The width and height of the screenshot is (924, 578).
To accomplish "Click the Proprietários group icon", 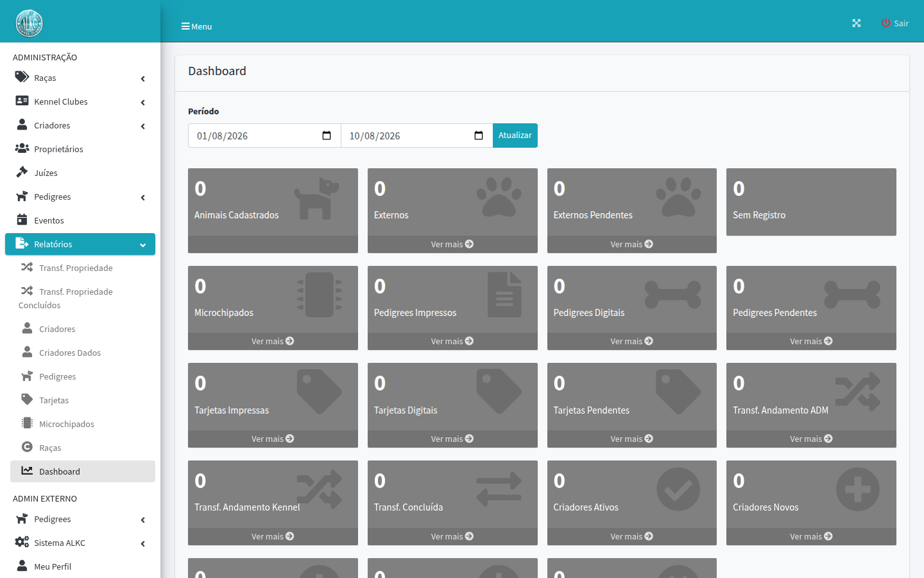I will pyautogui.click(x=22, y=148).
